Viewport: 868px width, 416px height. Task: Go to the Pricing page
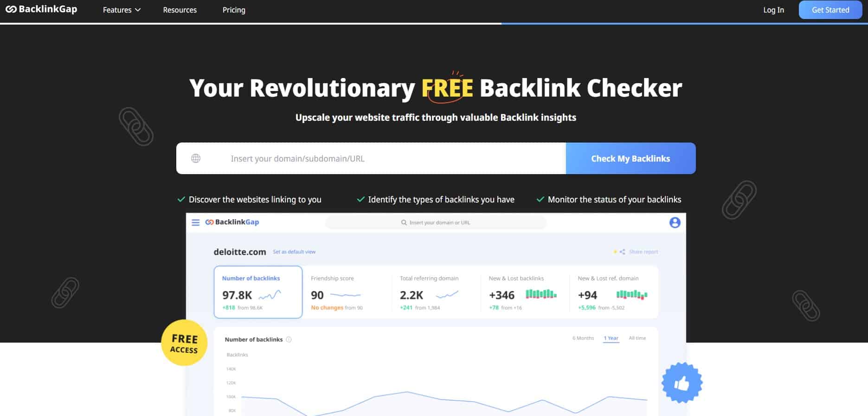pos(234,10)
